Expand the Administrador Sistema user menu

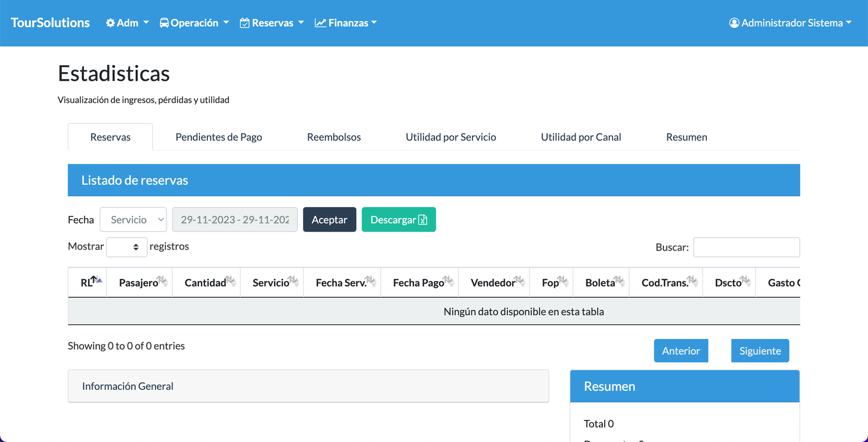[x=790, y=23]
